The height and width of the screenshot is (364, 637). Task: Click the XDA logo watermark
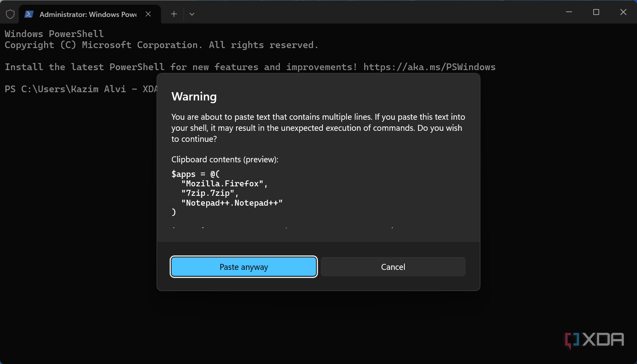tap(594, 340)
